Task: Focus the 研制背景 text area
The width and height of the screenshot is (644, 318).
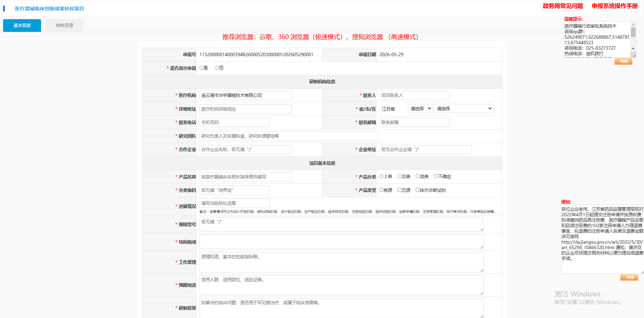Action: coord(342,308)
